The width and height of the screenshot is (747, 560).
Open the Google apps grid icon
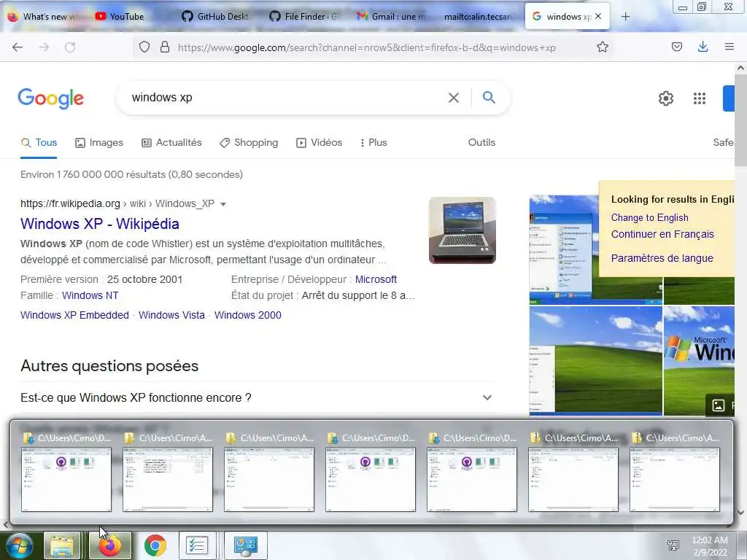click(x=700, y=98)
